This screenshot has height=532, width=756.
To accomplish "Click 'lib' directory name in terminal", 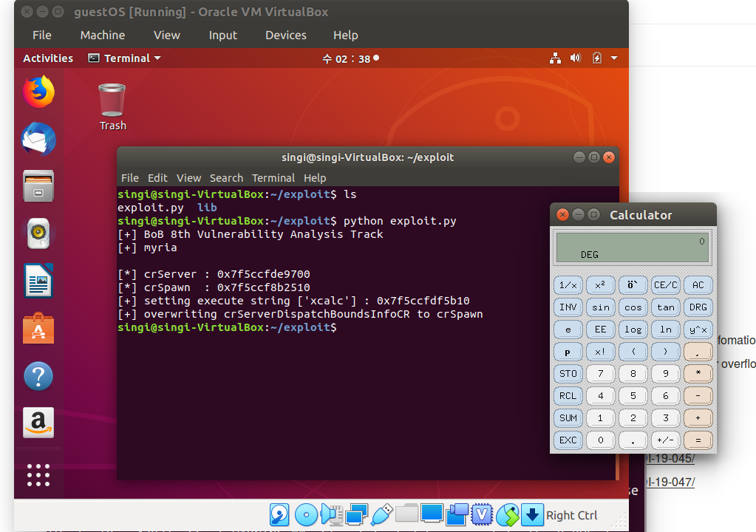I will [207, 208].
